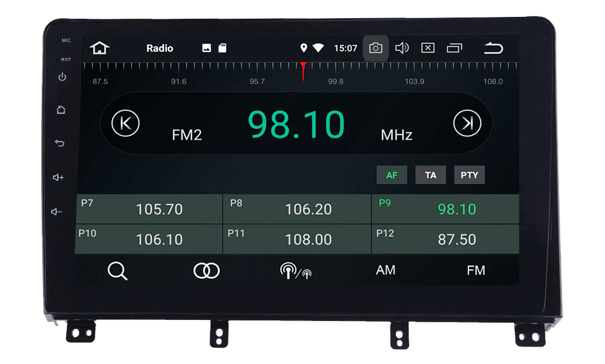Screen dimensions: 605x364
Task: Open volume control speaker icon
Action: pyautogui.click(x=402, y=48)
